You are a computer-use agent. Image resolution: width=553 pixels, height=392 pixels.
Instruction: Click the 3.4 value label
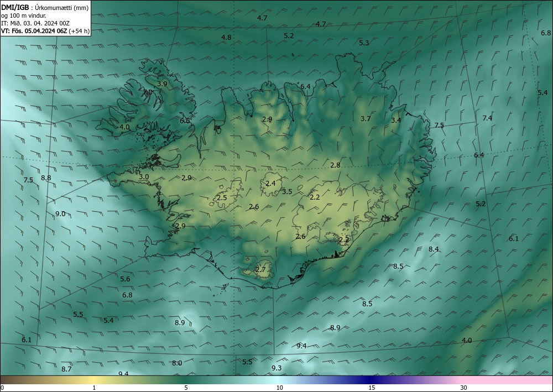[396, 120]
